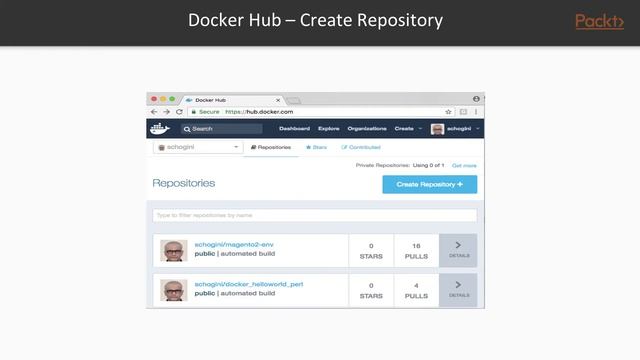640x360 pixels.
Task: Close the Docker Hub browser tab
Action: coord(278,100)
